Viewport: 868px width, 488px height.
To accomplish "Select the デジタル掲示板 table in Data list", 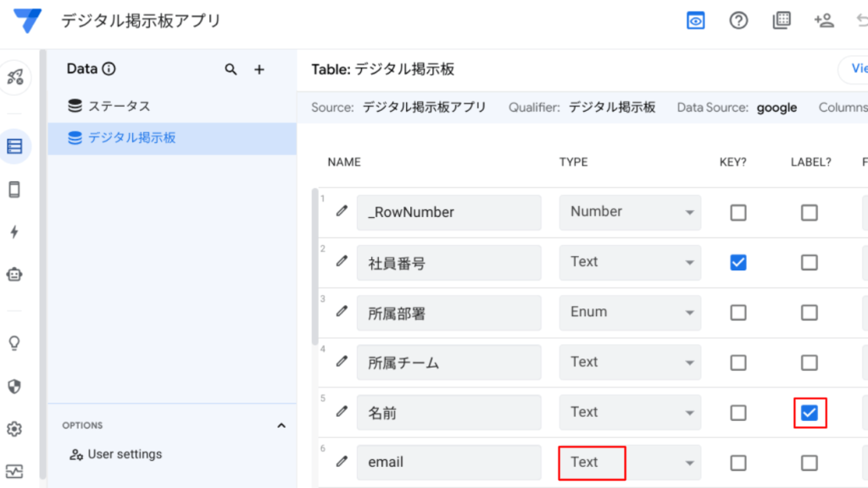I will coord(131,137).
